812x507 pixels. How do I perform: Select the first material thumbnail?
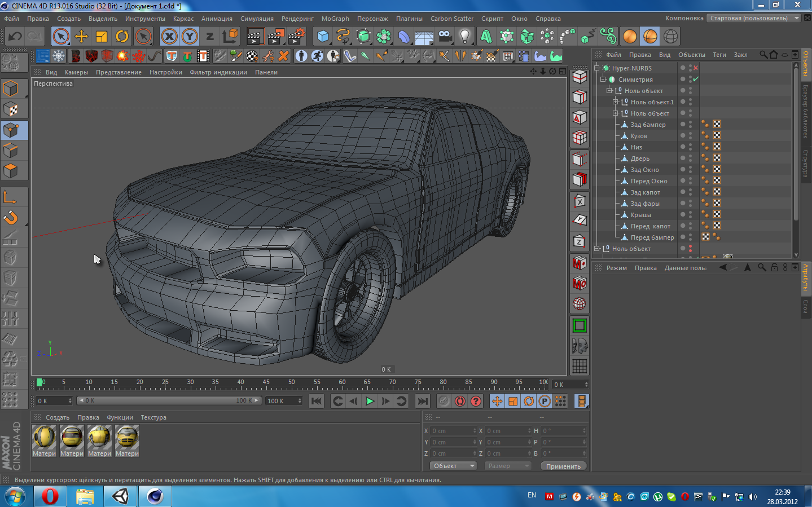point(44,438)
